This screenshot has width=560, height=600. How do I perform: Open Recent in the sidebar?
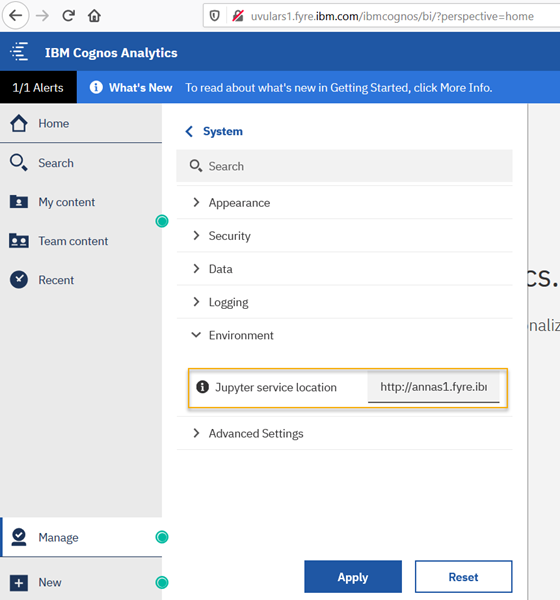click(x=81, y=280)
